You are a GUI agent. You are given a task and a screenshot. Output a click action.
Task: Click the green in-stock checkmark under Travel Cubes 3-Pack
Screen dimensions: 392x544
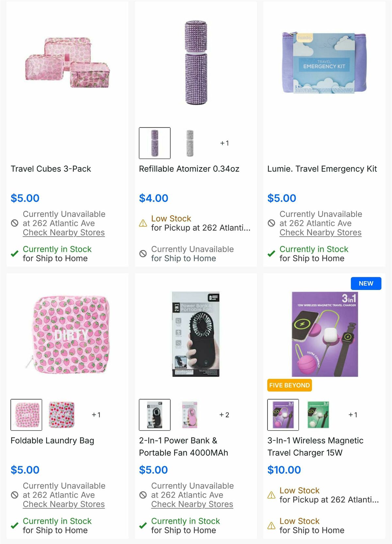pyautogui.click(x=14, y=253)
